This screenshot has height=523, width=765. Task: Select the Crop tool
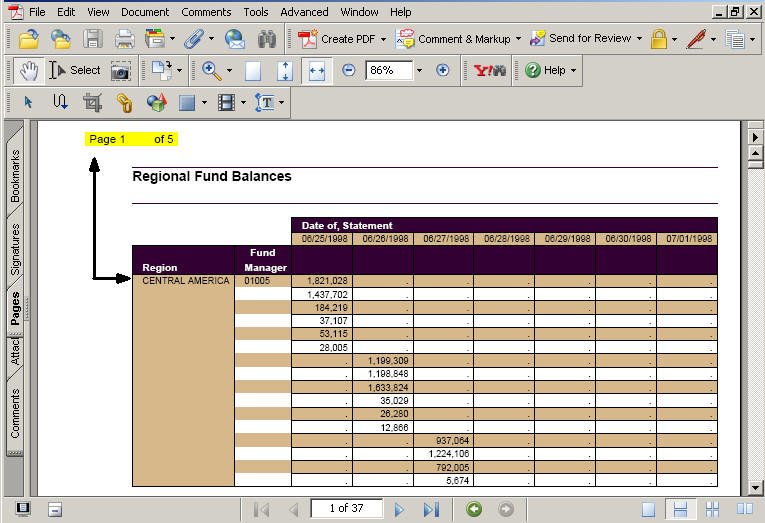(92, 102)
